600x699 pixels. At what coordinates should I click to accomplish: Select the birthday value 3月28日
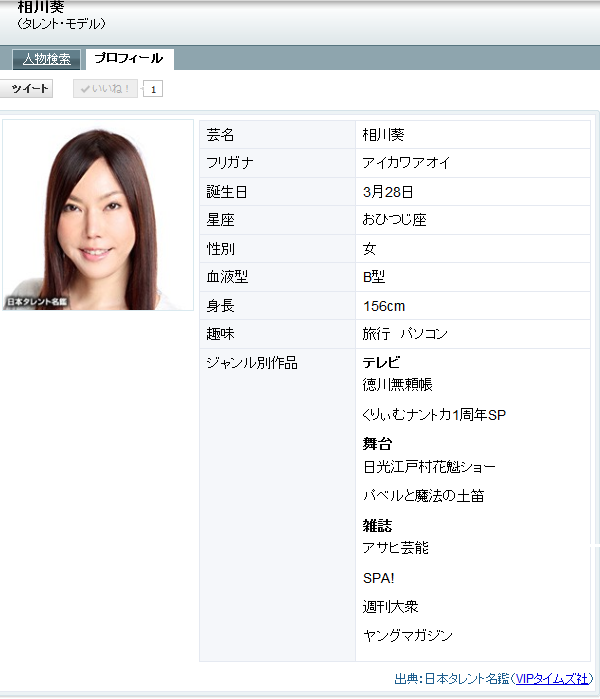388,192
